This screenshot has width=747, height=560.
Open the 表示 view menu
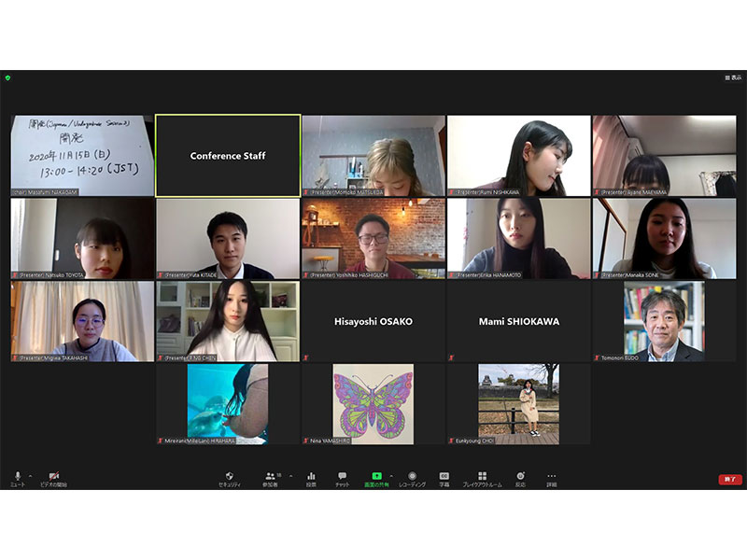[x=734, y=77]
